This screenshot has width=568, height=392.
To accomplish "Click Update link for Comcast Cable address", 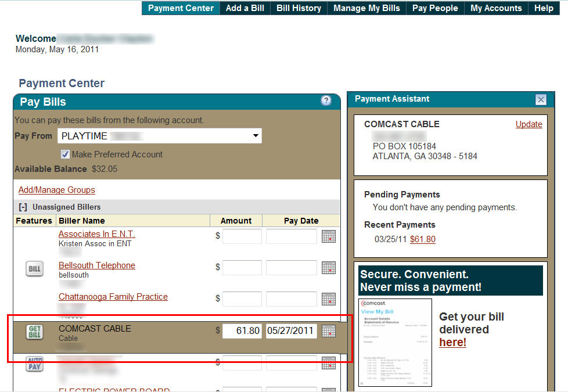I will pyautogui.click(x=529, y=124).
